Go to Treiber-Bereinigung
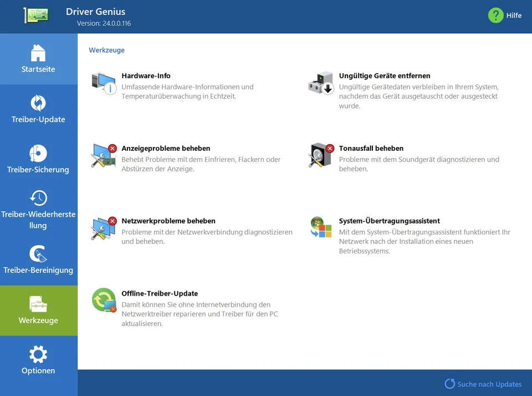 (38, 260)
